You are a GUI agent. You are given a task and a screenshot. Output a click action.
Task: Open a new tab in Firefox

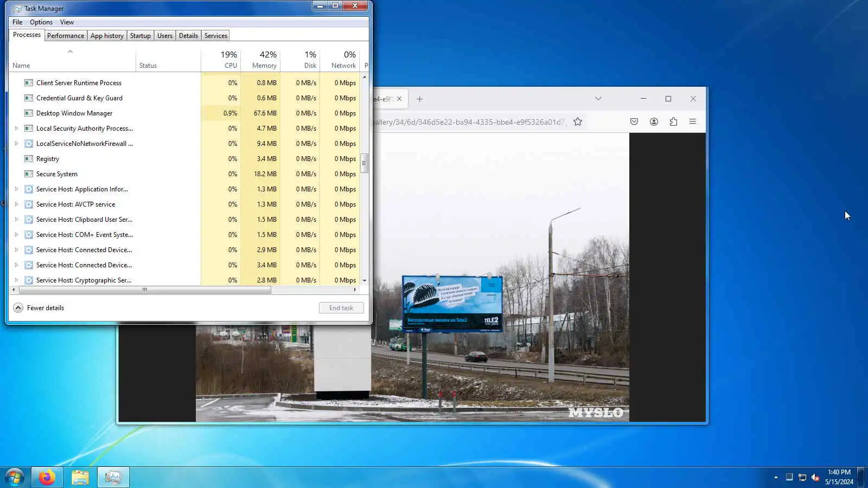(x=419, y=99)
